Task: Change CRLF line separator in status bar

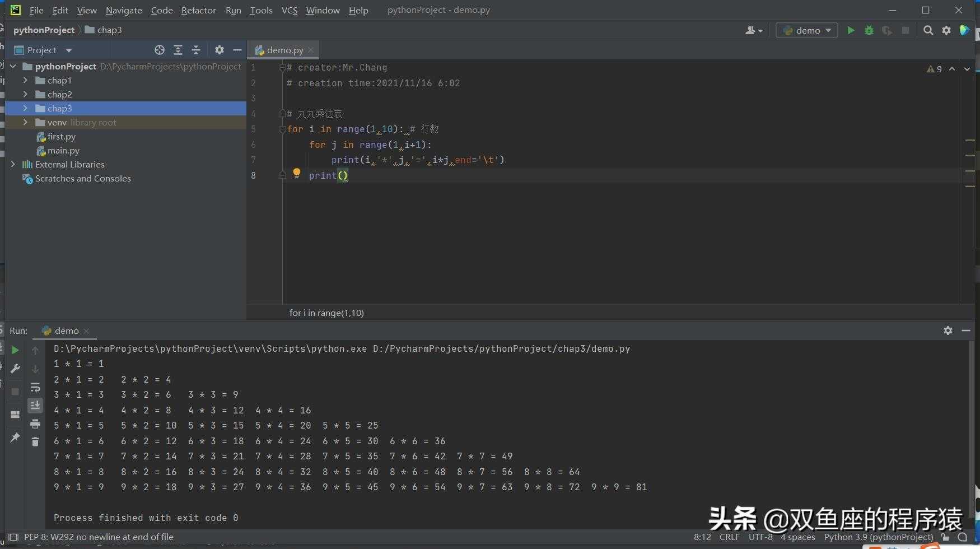Action: [729, 537]
